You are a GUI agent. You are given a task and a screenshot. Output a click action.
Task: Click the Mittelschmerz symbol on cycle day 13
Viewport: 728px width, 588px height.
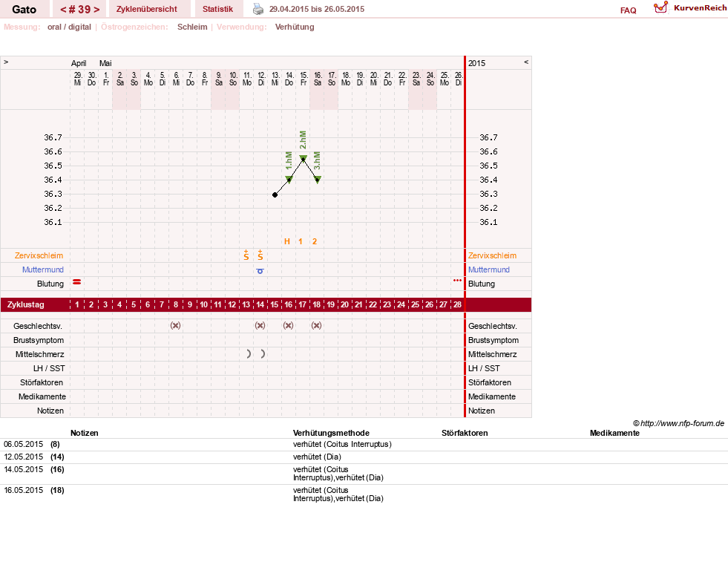coord(249,354)
